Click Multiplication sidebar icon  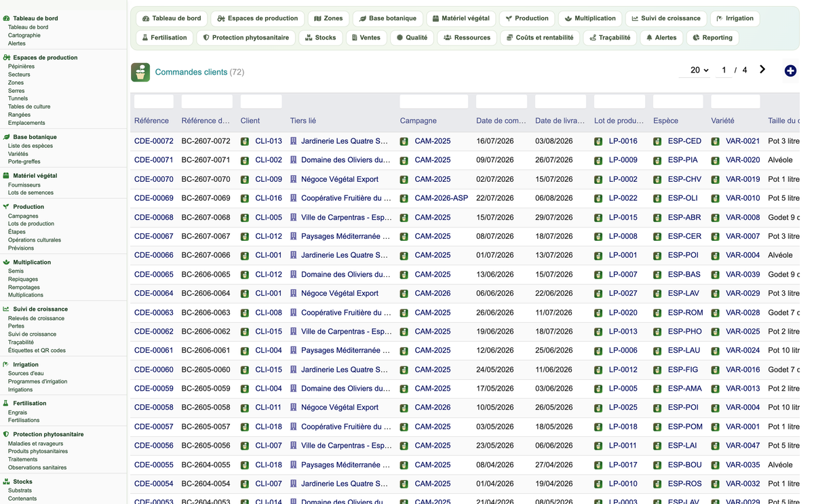pos(6,262)
